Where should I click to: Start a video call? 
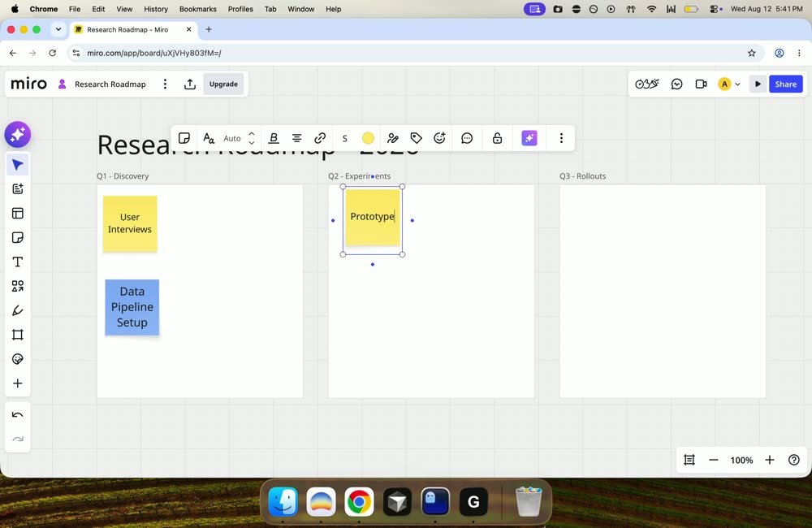[702, 84]
